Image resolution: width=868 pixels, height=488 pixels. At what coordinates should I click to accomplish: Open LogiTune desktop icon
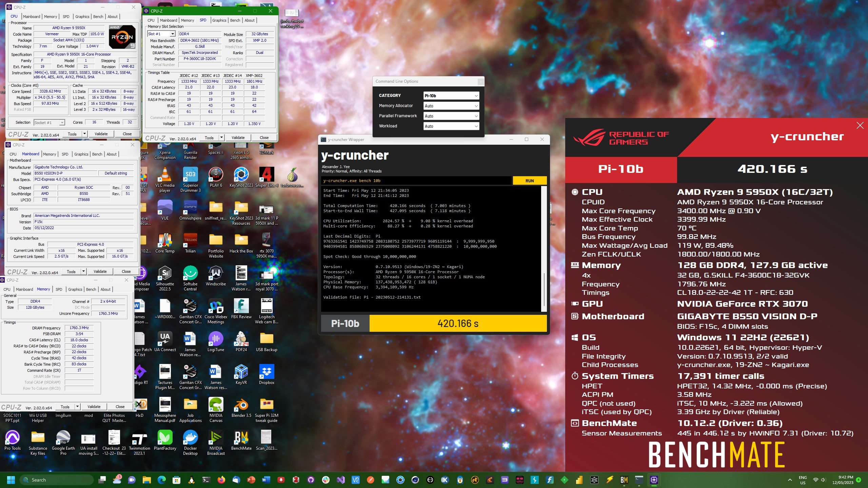coord(216,342)
